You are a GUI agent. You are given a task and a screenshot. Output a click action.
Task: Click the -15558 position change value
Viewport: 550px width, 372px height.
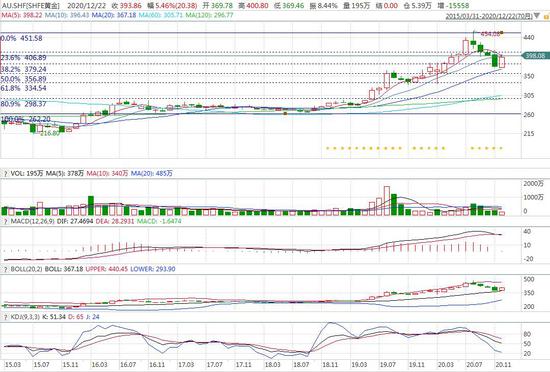click(x=458, y=6)
